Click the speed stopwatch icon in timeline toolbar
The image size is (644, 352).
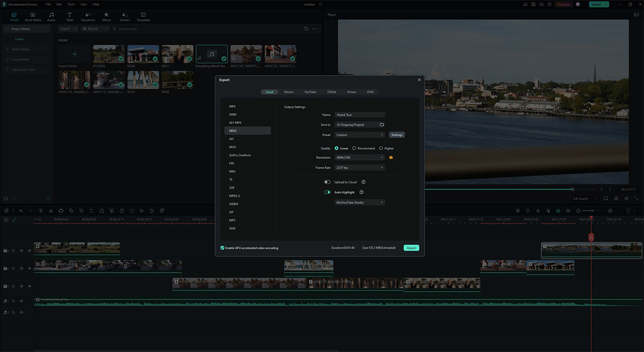(x=122, y=211)
